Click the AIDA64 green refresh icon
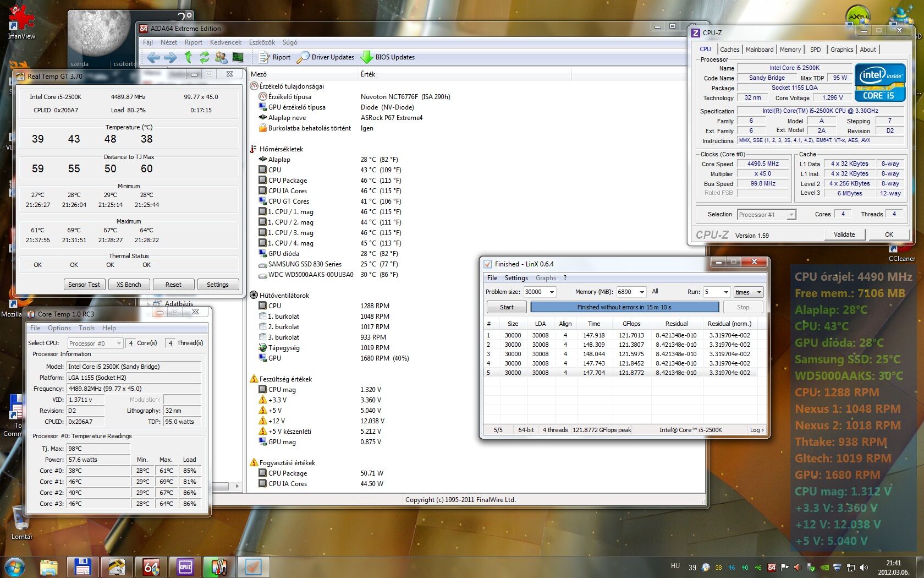 point(205,57)
